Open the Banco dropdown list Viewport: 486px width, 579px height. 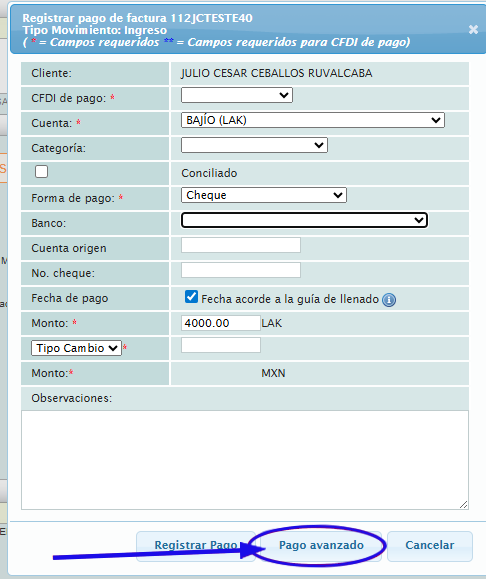(x=304, y=220)
